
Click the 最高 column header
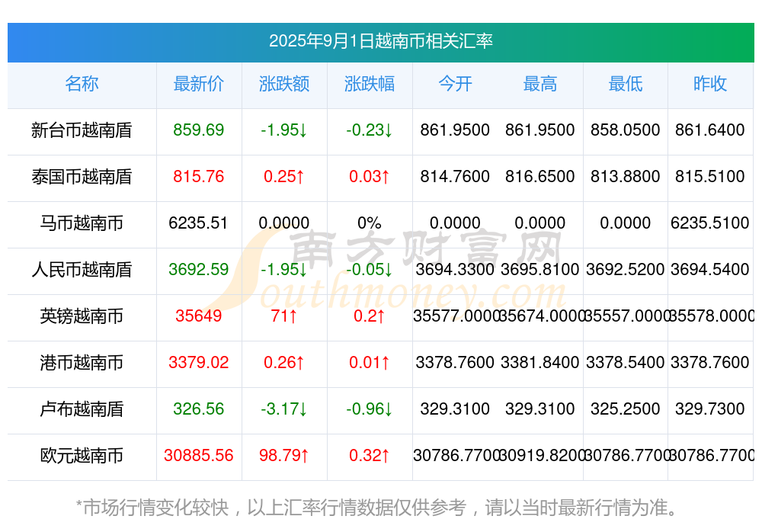tap(540, 84)
